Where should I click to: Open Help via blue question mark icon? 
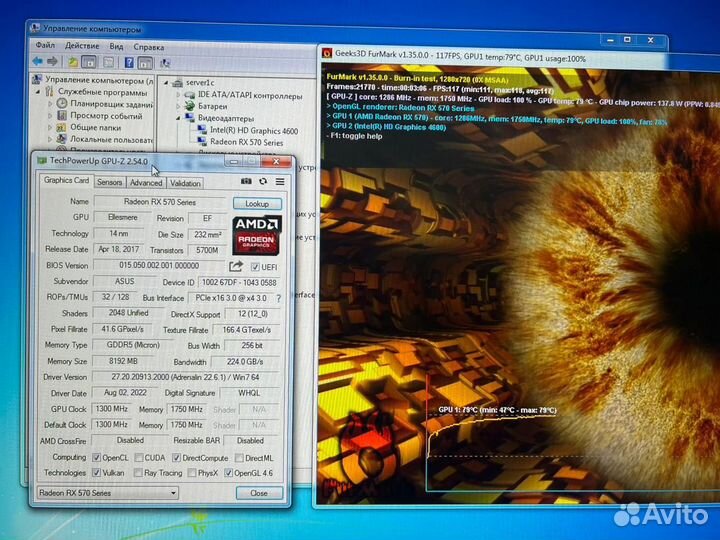click(129, 62)
